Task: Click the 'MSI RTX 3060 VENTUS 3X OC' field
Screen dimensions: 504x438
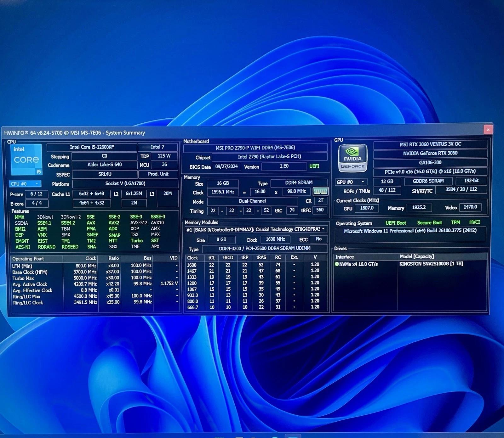Action: coord(430,144)
